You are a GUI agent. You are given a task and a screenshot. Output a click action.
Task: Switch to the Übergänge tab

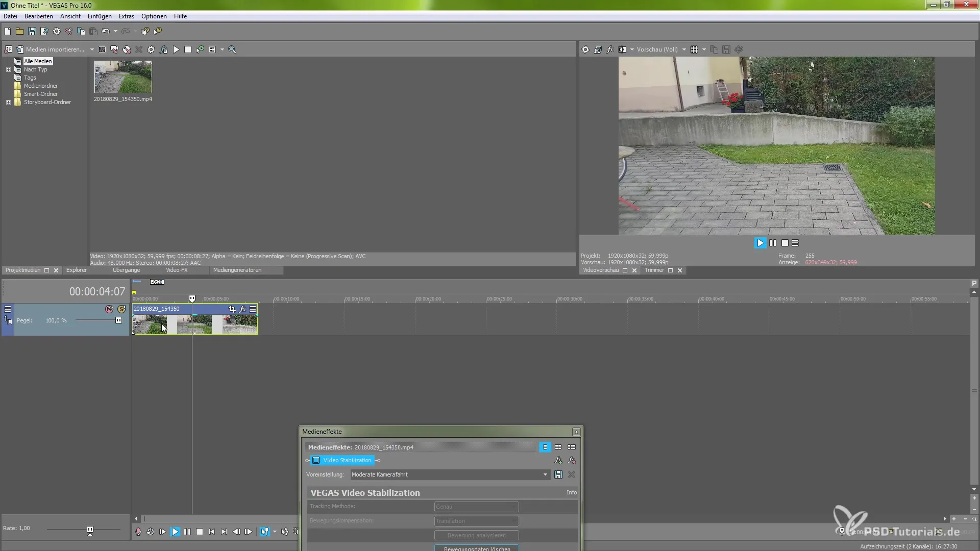click(126, 270)
